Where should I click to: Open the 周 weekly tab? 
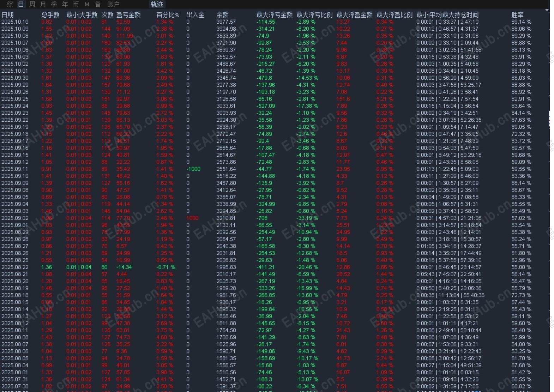click(x=32, y=4)
